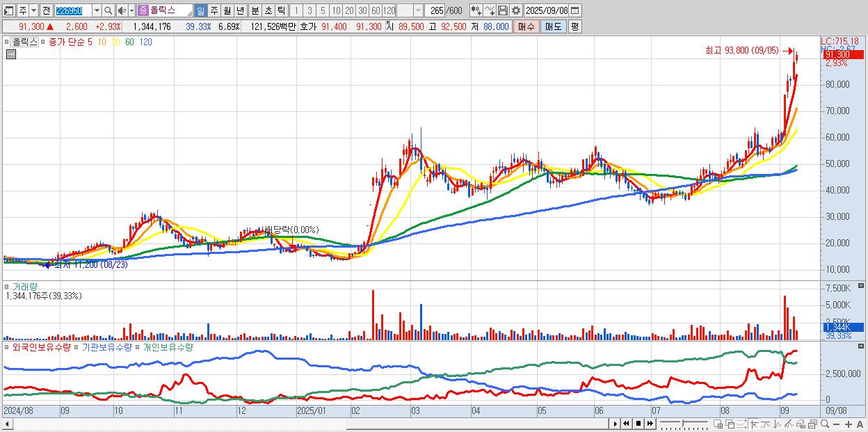
Task: Click the 전 button beside stock code
Action: [46, 10]
